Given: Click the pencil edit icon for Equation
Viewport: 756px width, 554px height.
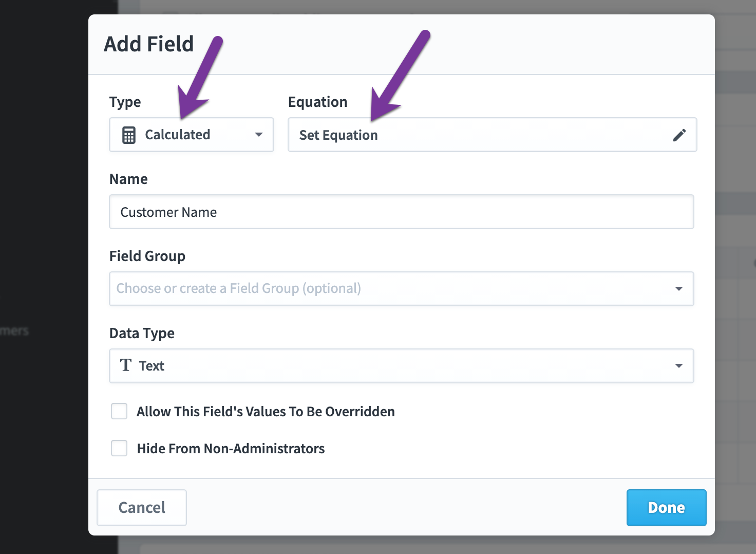Looking at the screenshot, I should coord(679,135).
